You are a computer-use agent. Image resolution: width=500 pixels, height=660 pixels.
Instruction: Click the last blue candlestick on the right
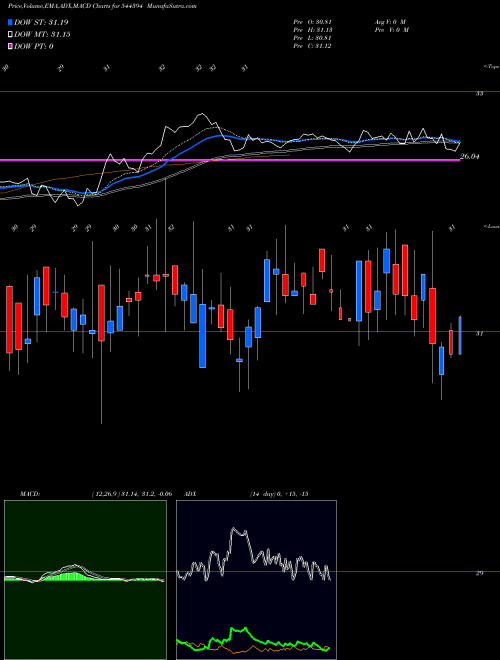point(460,335)
